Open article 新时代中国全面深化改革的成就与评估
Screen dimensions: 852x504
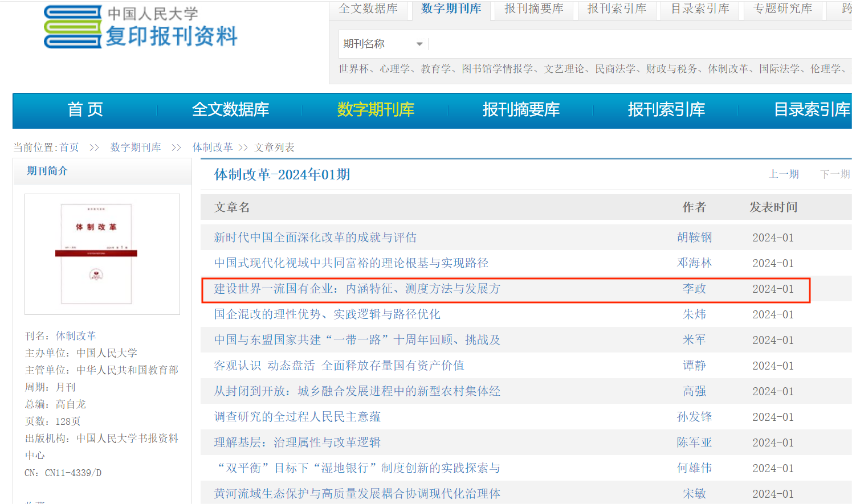coord(315,237)
